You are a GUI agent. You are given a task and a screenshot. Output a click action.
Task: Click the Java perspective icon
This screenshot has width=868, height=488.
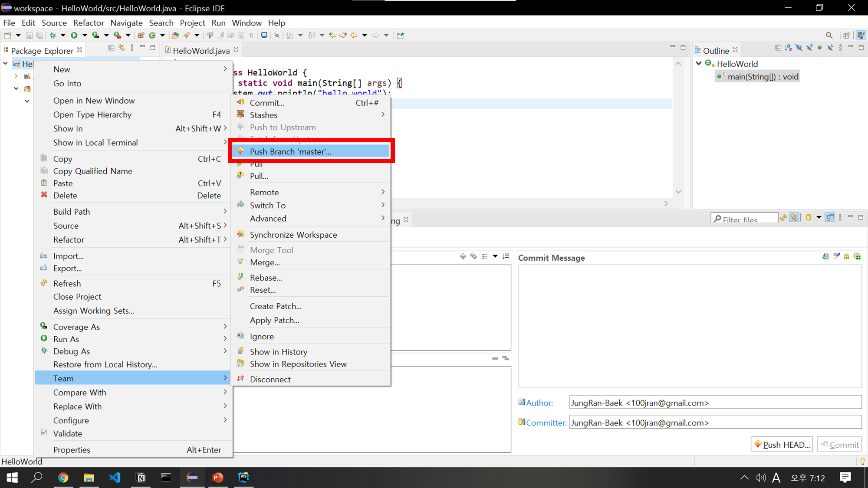pyautogui.click(x=861, y=35)
